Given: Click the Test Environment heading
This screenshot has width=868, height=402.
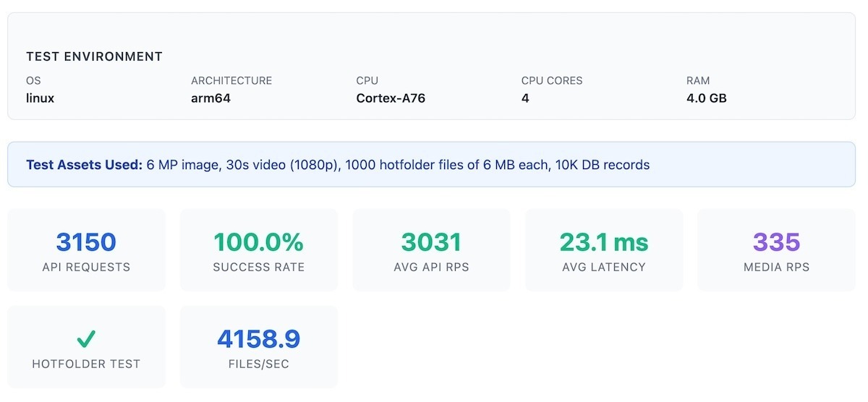Looking at the screenshot, I should click(94, 56).
